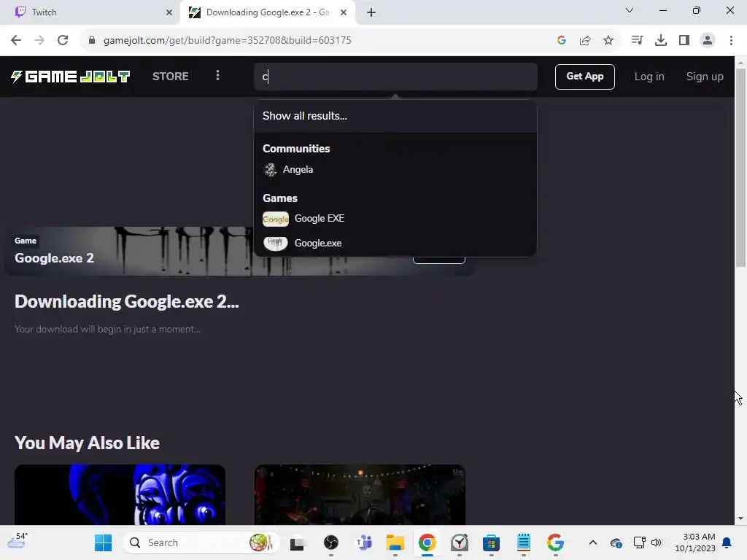Open the clock and date panel
747x560 pixels.
click(x=694, y=542)
